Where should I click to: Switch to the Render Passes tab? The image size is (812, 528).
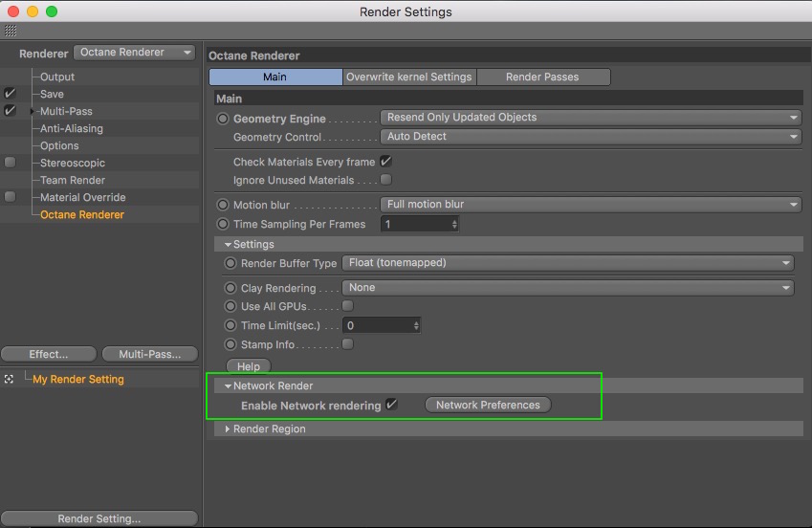coord(542,77)
